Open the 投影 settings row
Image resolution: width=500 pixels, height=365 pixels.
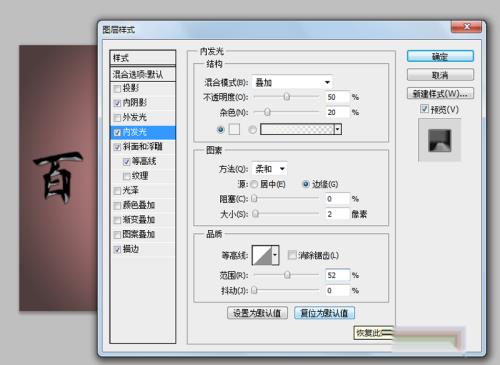click(x=143, y=88)
